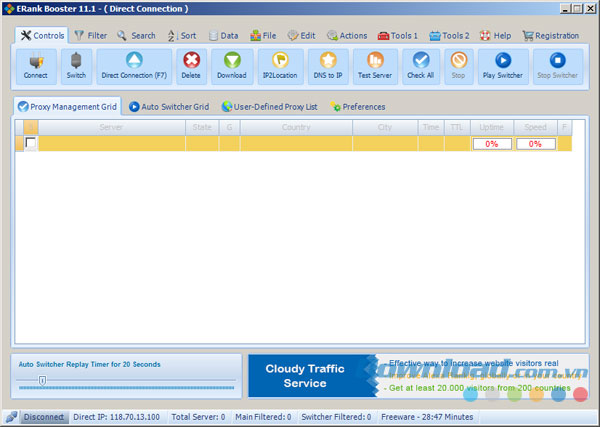Click the Time column header

(431, 127)
